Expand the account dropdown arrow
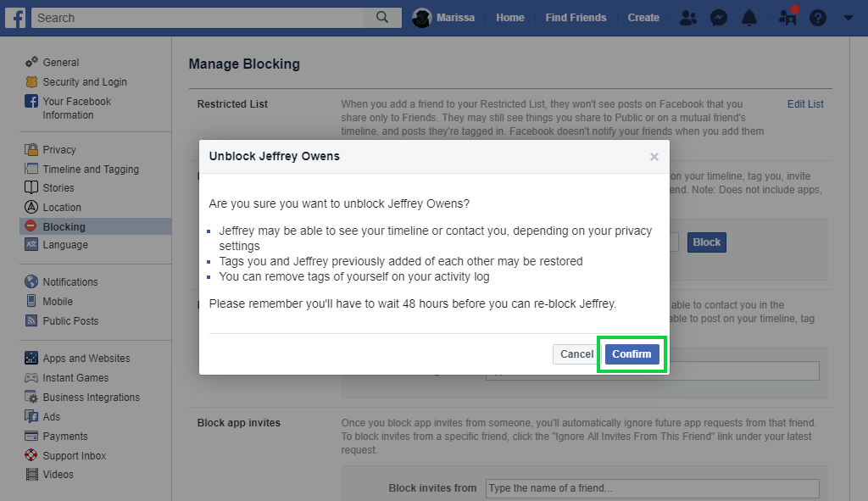 pos(849,18)
